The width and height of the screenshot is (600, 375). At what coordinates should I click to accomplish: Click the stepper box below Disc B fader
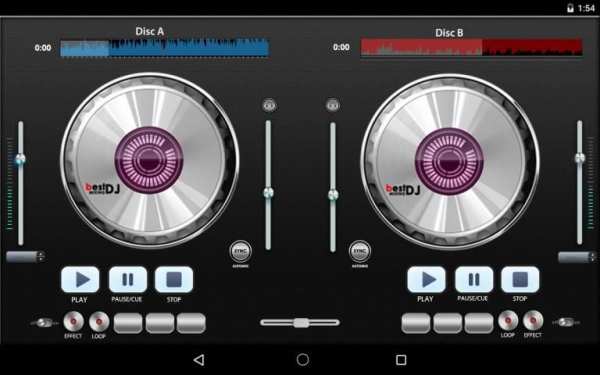click(x=577, y=257)
